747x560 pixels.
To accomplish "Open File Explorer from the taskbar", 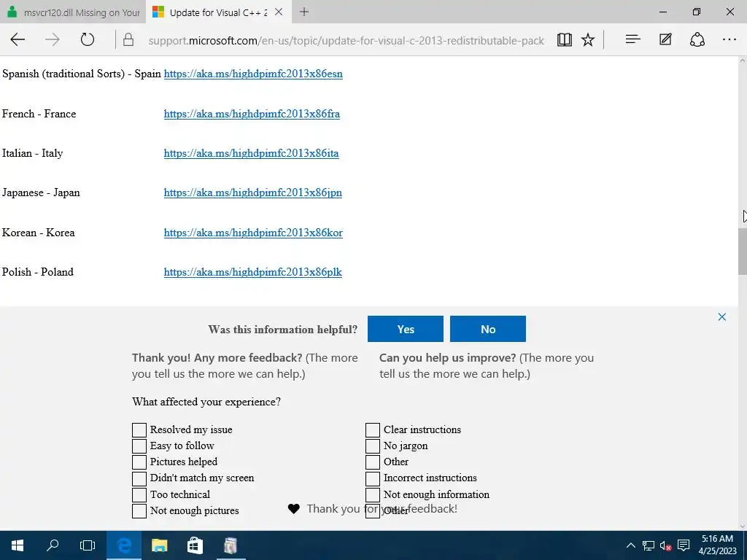I will coord(160,545).
